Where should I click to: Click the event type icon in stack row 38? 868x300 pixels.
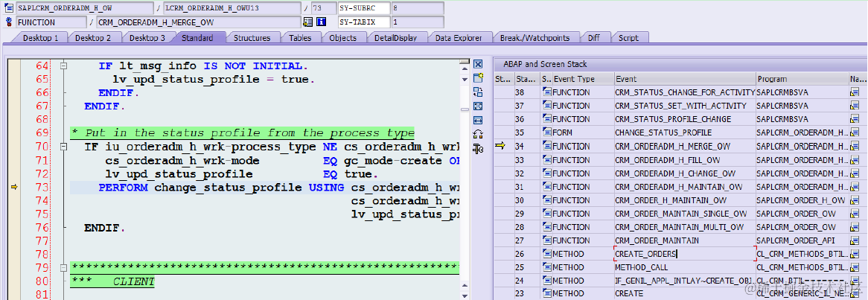point(547,92)
